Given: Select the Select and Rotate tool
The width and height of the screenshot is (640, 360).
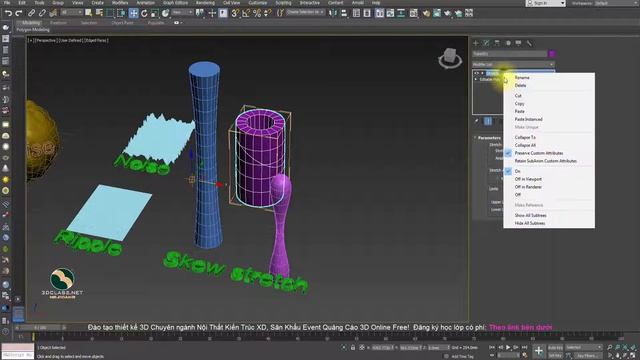Looking at the screenshot, I should (x=144, y=13).
